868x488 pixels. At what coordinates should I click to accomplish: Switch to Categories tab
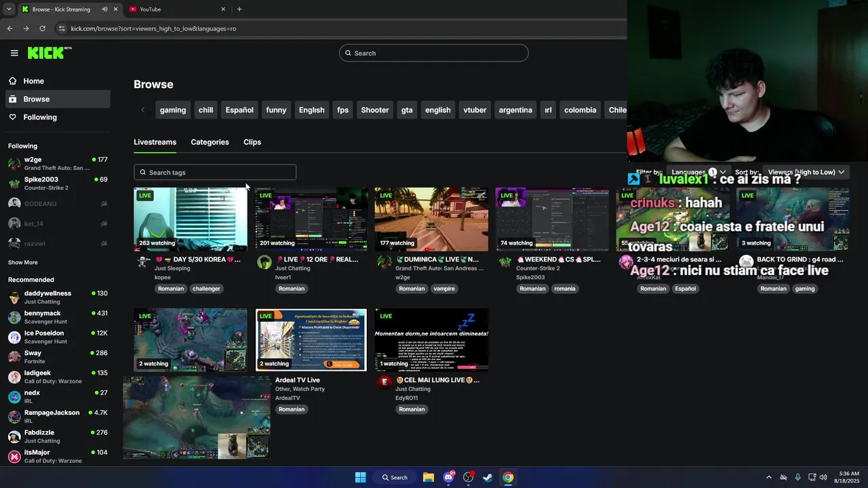(210, 142)
